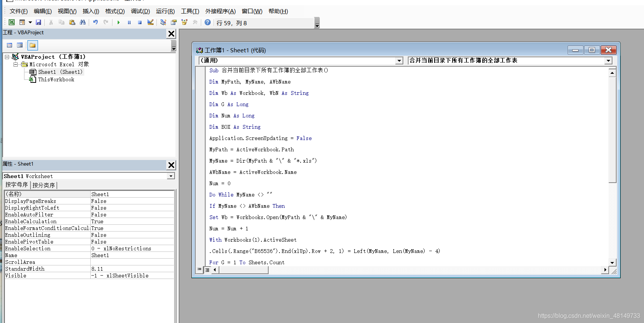This screenshot has height=323, width=644.
Task: Toggle Design Mode icon
Action: [150, 23]
